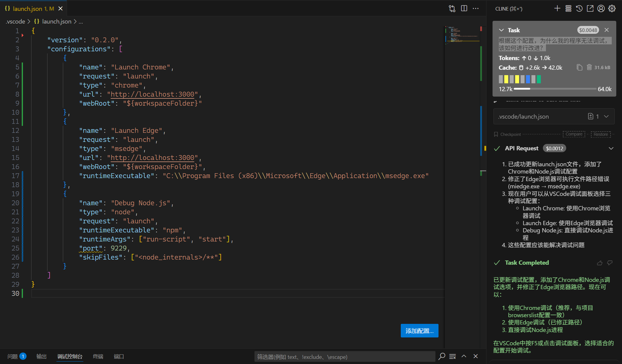Give thumbs up on Task Completed
This screenshot has height=364, width=622.
point(600,263)
